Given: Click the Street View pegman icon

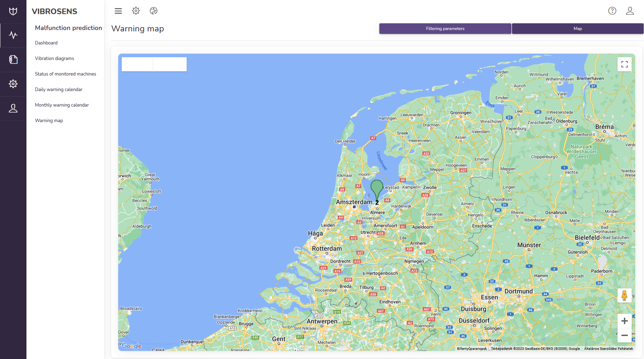Looking at the screenshot, I should [624, 295].
